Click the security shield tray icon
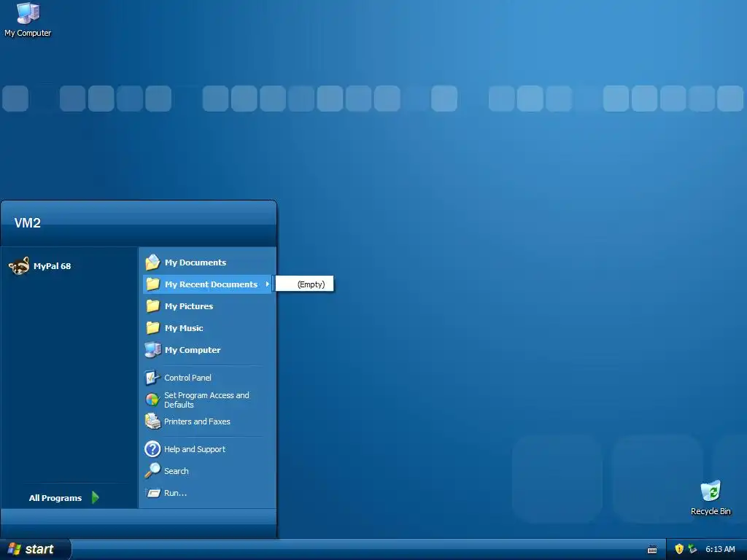 679,549
